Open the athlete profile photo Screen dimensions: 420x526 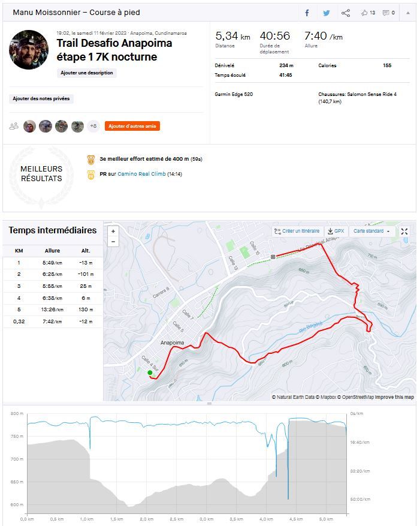(28, 50)
